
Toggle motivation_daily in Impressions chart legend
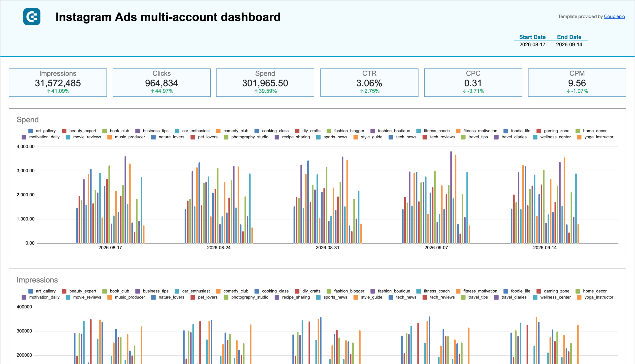[x=40, y=297]
